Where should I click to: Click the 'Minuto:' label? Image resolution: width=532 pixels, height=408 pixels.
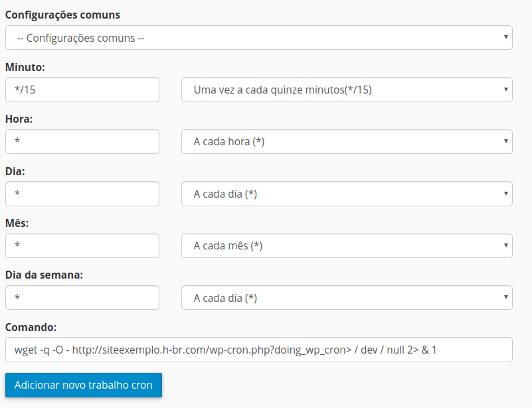pyautogui.click(x=25, y=67)
